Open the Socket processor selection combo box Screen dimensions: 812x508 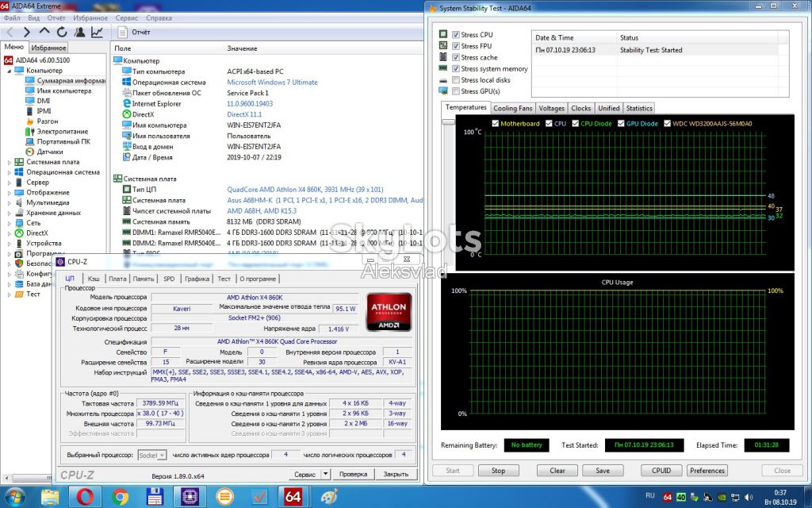(151, 455)
